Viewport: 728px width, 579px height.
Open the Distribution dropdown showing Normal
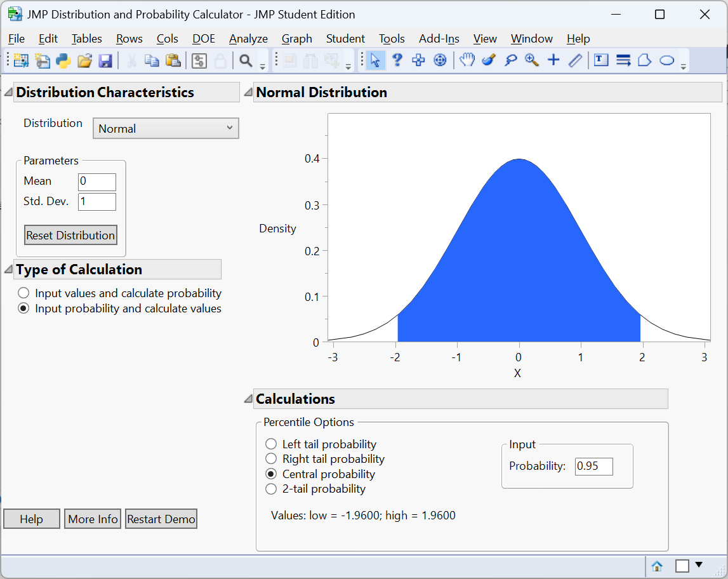point(166,128)
